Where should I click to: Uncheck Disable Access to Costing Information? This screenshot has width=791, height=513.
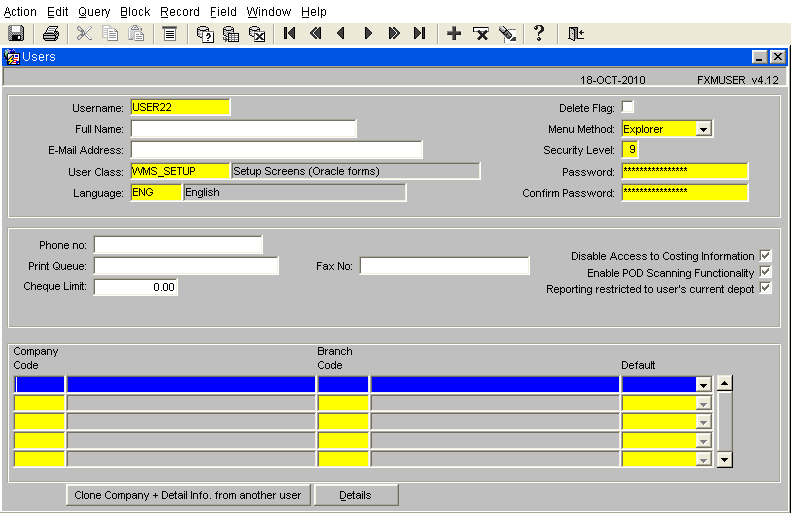click(766, 255)
